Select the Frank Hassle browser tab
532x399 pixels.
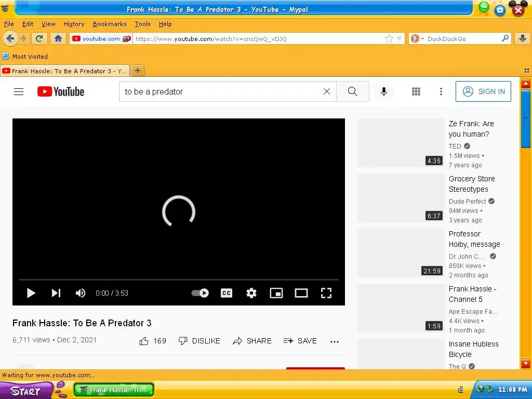tap(65, 71)
